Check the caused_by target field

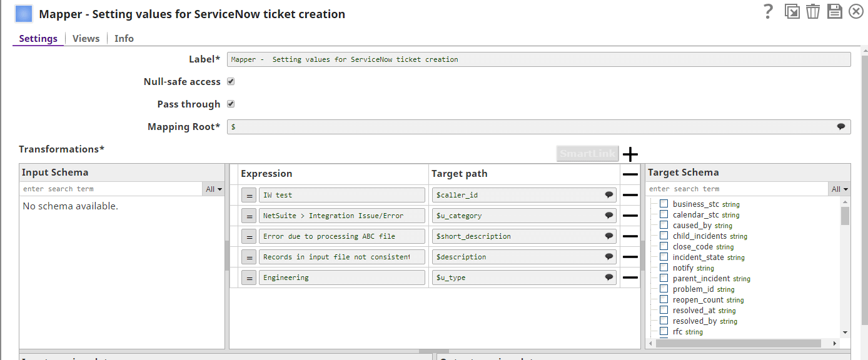click(x=664, y=225)
